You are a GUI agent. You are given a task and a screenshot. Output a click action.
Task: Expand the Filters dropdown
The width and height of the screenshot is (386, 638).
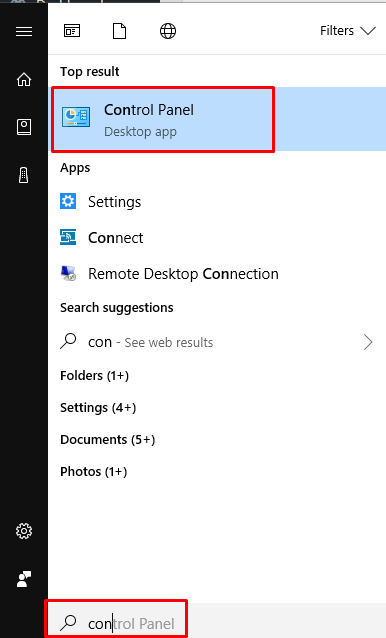(x=347, y=31)
